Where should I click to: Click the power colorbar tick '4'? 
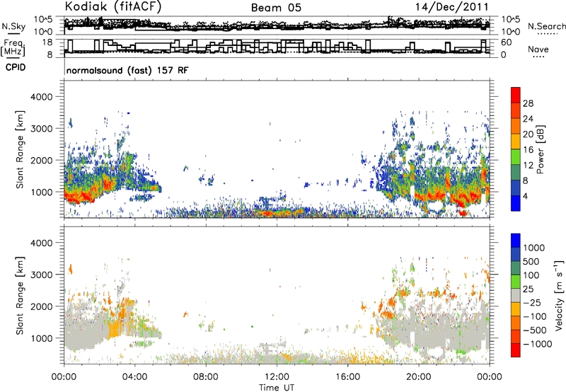click(x=525, y=197)
